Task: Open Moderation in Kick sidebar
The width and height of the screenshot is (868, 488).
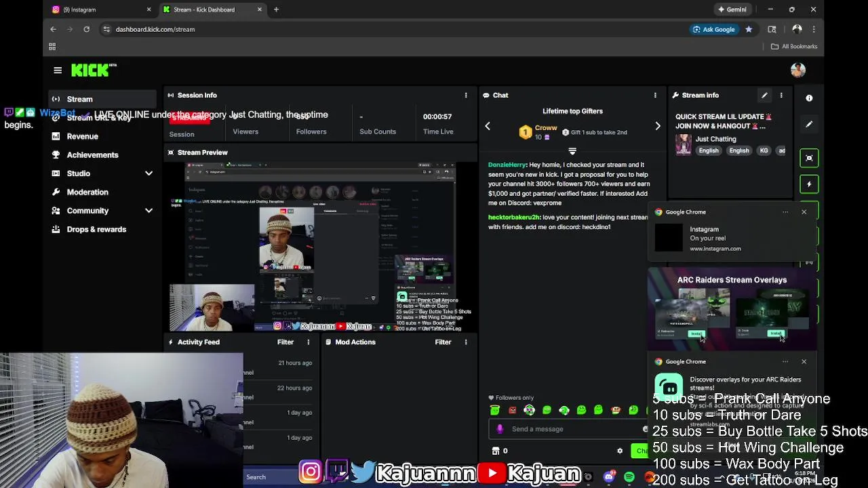Action: pos(102,192)
